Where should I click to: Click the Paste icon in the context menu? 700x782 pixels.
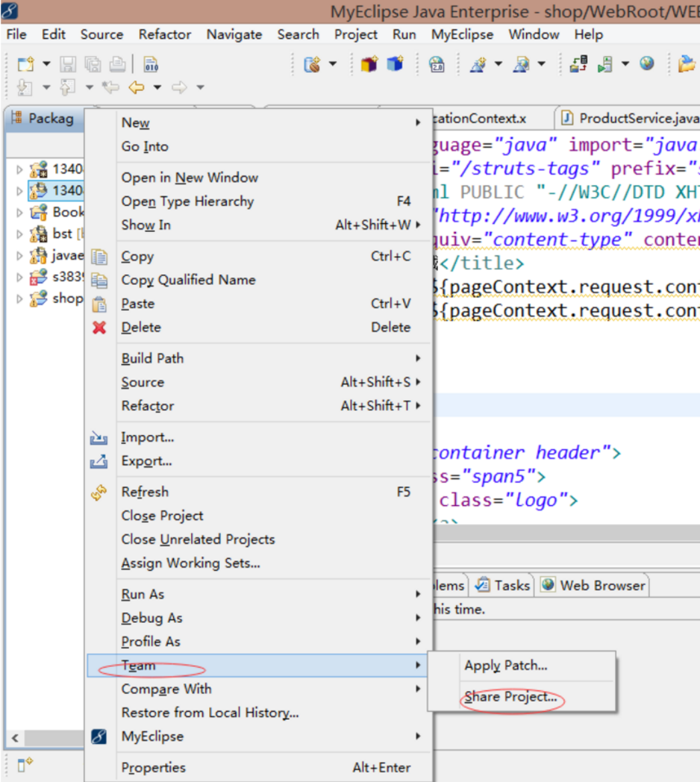tap(99, 303)
